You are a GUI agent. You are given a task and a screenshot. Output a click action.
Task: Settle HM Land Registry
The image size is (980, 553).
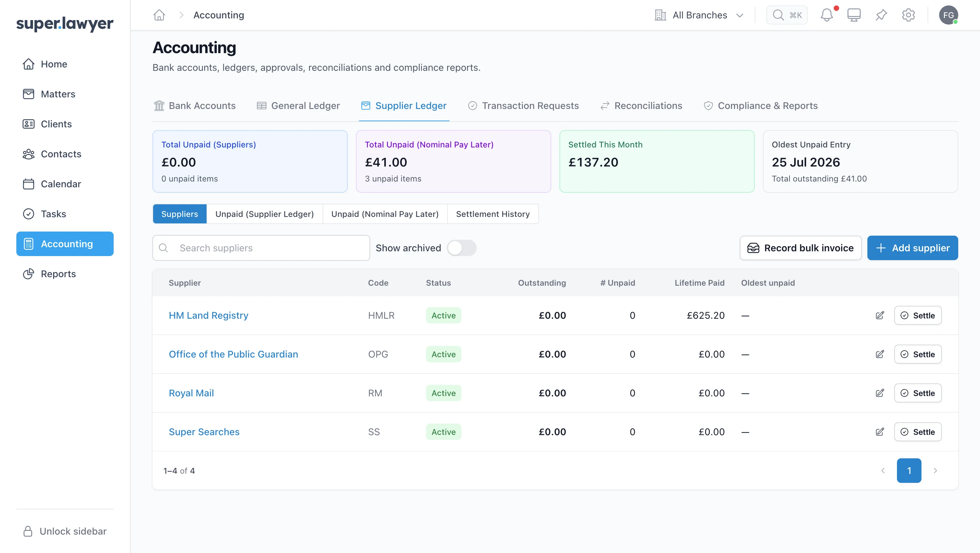tap(918, 316)
